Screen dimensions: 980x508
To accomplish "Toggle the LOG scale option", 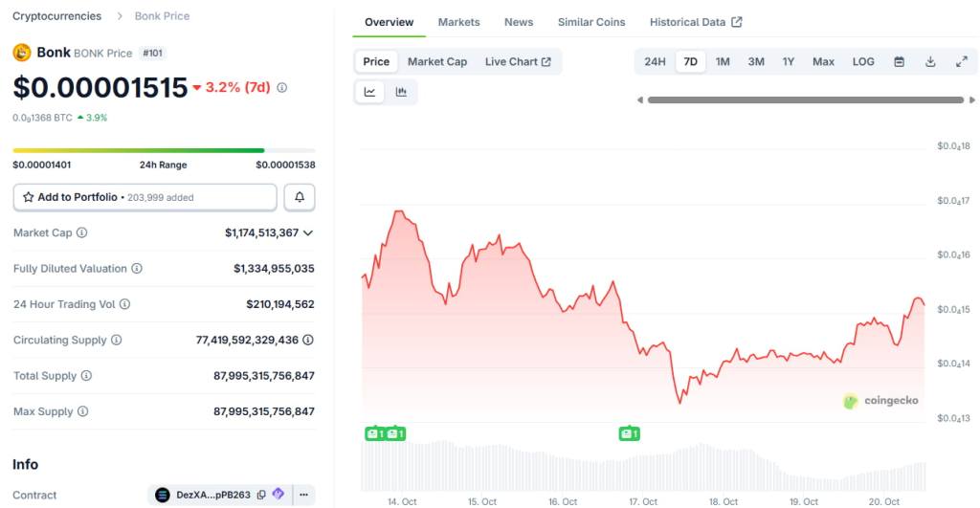I will (863, 62).
